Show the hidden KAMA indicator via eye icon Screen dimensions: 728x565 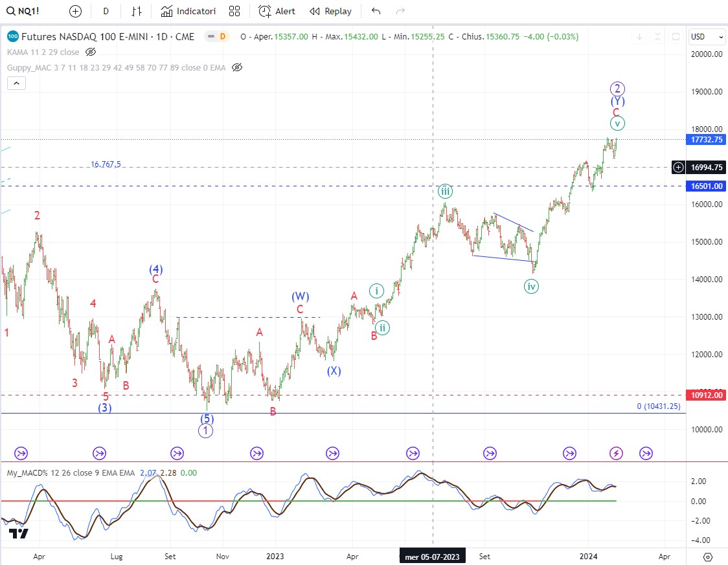[x=91, y=52]
